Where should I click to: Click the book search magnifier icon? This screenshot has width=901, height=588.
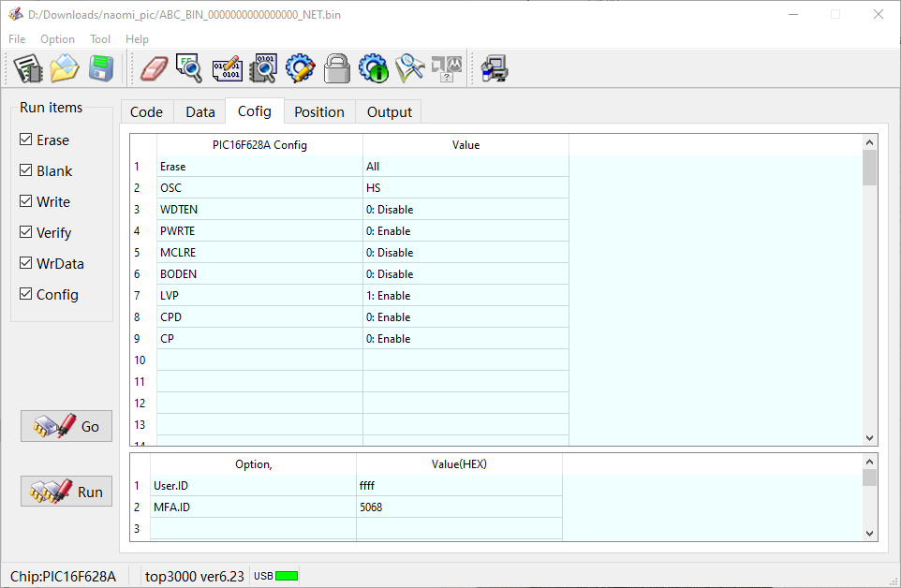[x=410, y=68]
